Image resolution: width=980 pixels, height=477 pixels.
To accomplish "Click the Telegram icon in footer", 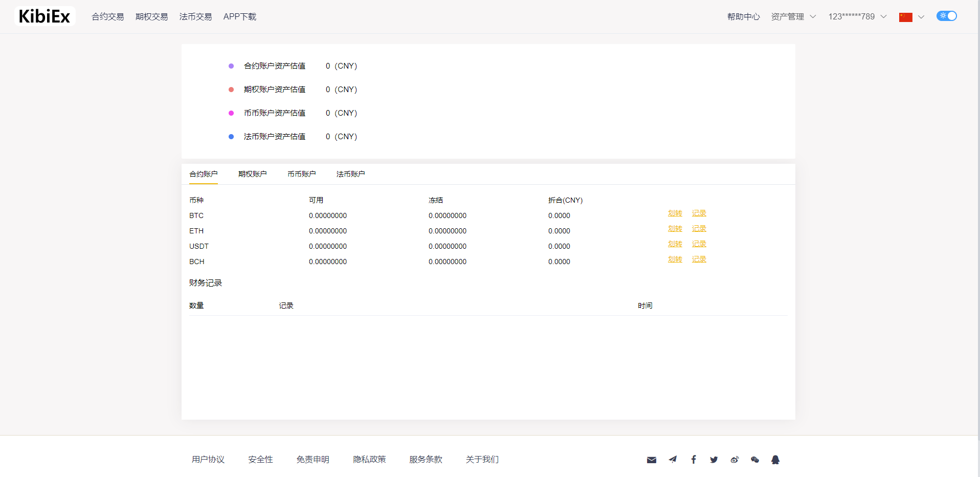I will pos(672,459).
